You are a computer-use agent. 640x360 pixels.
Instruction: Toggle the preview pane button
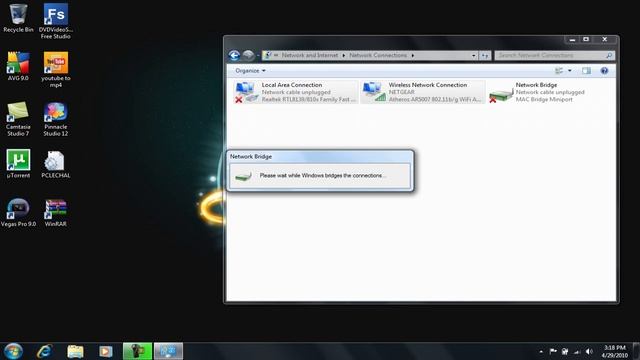586,71
